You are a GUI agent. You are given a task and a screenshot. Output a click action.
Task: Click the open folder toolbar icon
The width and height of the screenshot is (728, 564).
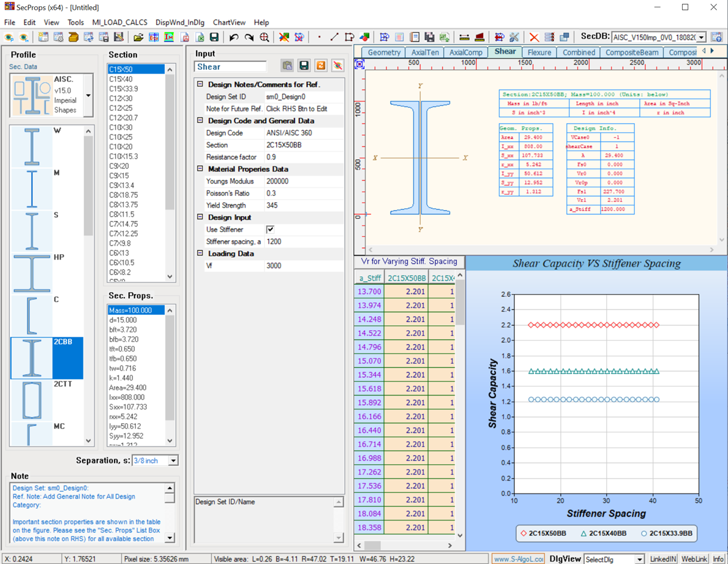(138, 37)
